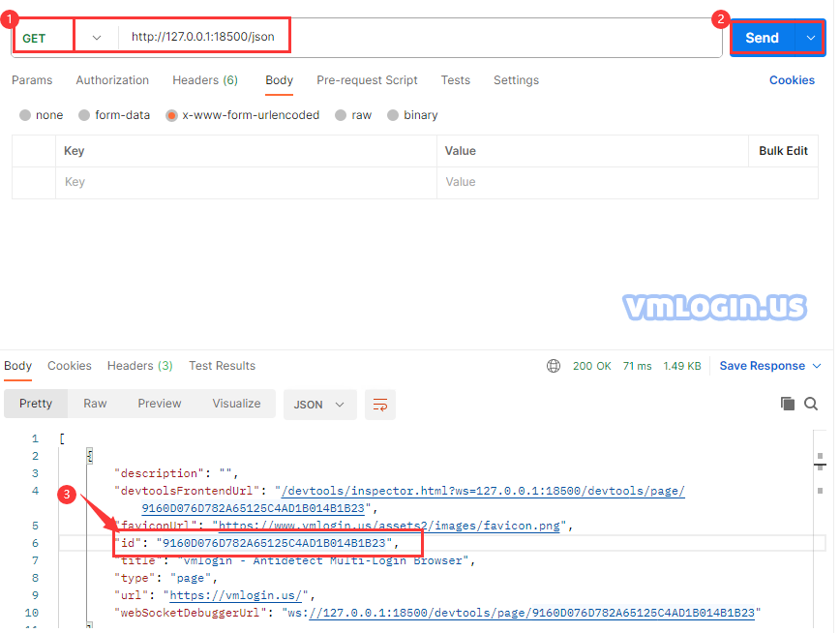Switch to the Test Results tab

coord(222,366)
